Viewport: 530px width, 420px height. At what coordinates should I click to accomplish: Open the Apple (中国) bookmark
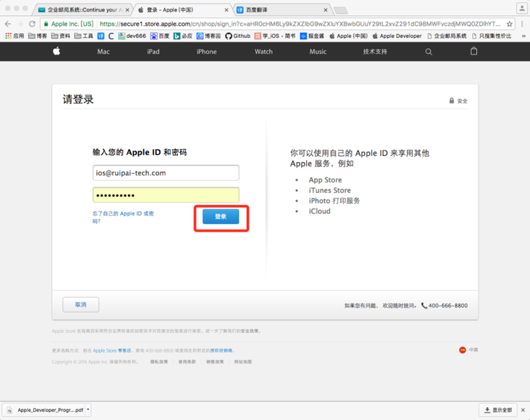[x=348, y=36]
